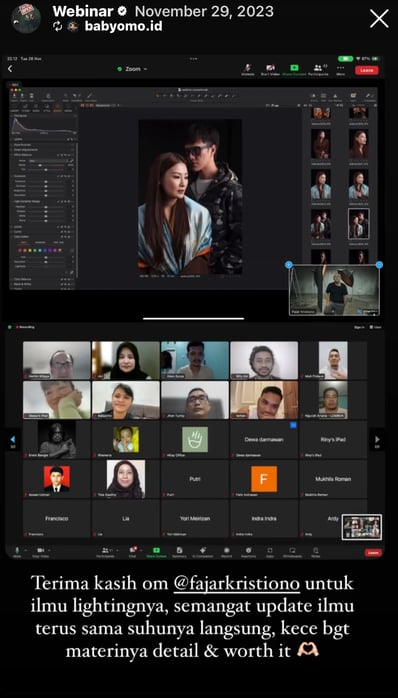
Task: Select the Lia participant tile
Action: (x=126, y=518)
